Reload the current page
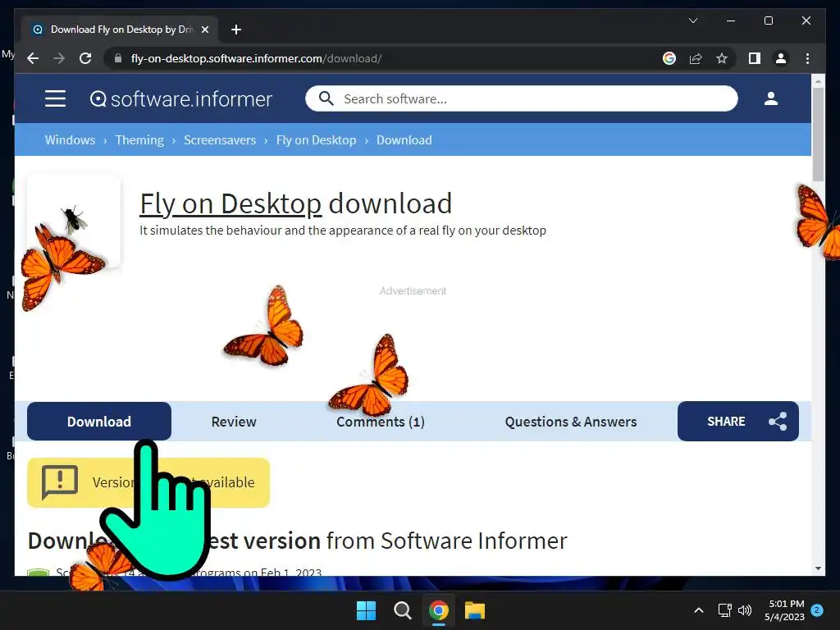This screenshot has width=840, height=630. [85, 58]
